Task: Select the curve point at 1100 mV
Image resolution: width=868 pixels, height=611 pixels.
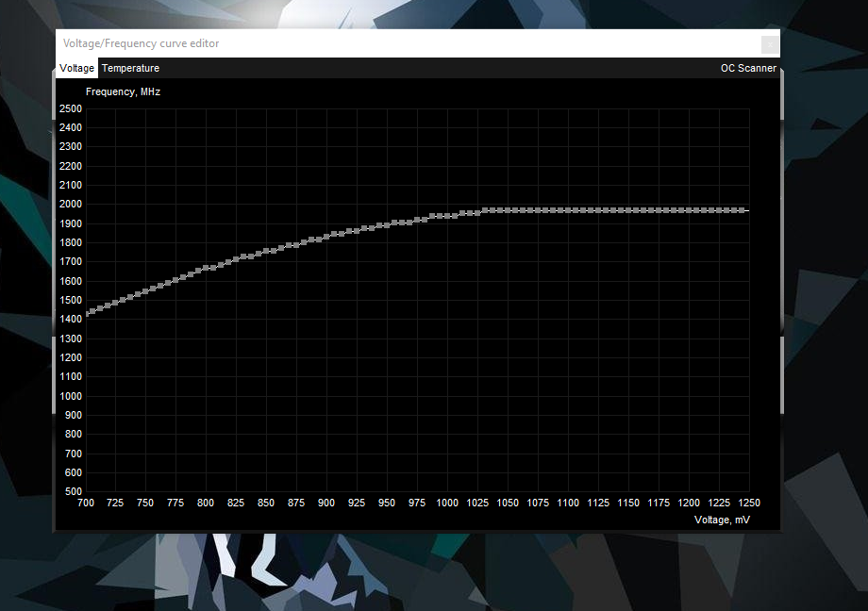Action: tap(568, 210)
